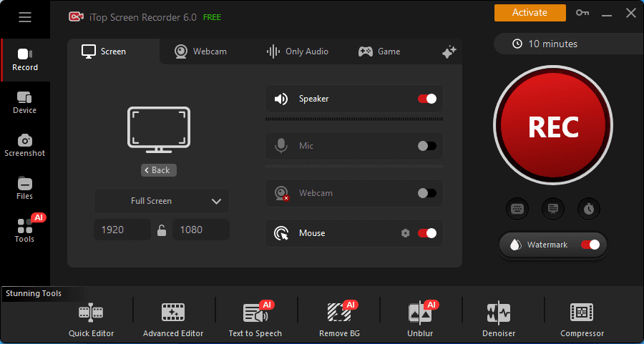Open the hamburger main menu

25,17
